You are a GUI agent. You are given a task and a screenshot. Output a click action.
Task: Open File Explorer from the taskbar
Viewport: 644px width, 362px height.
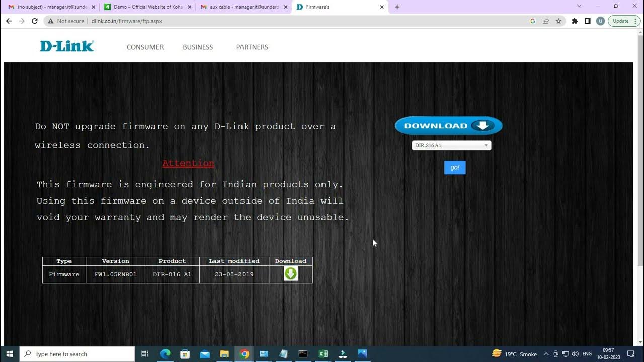coord(224,354)
